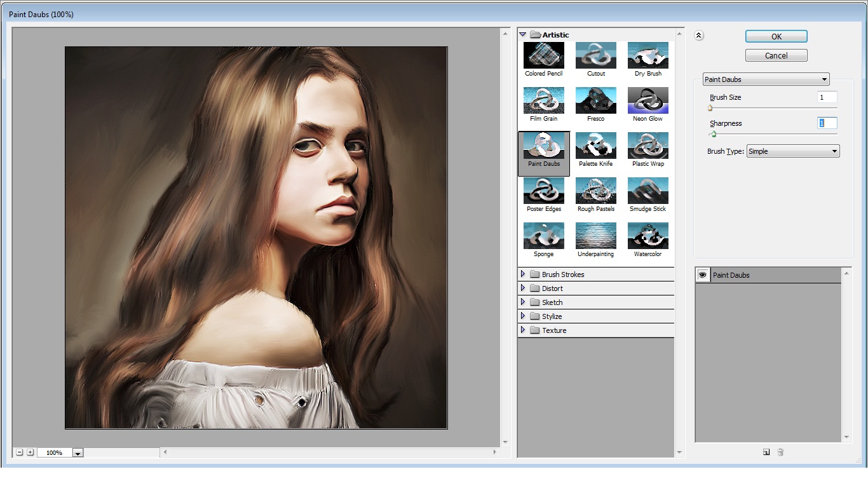
Task: Collapse the Artistic folder
Action: point(523,34)
